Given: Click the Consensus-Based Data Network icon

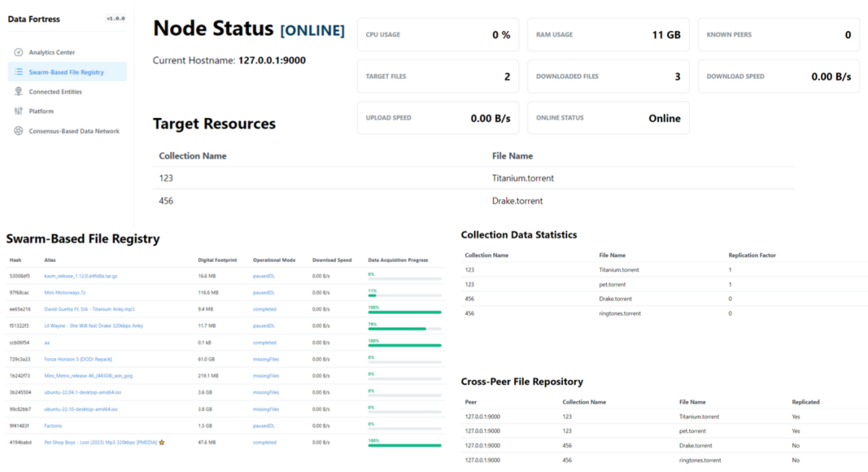Looking at the screenshot, I should 18,131.
